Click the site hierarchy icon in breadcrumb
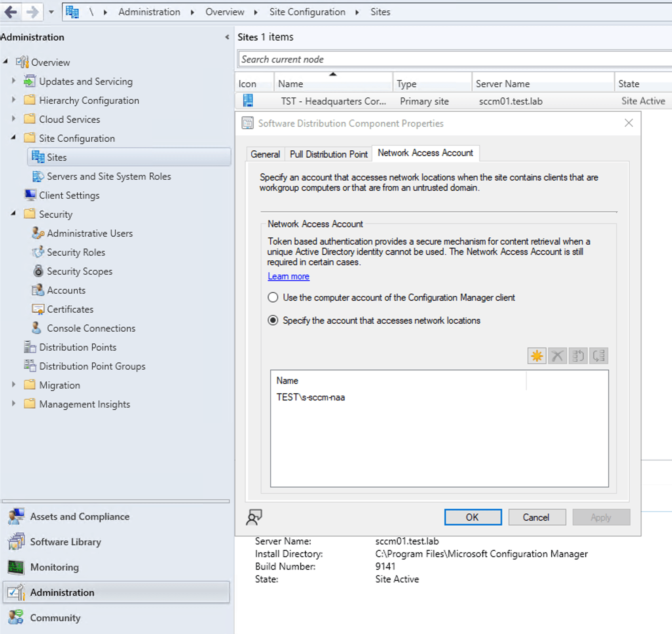The width and height of the screenshot is (672, 634). (x=72, y=12)
